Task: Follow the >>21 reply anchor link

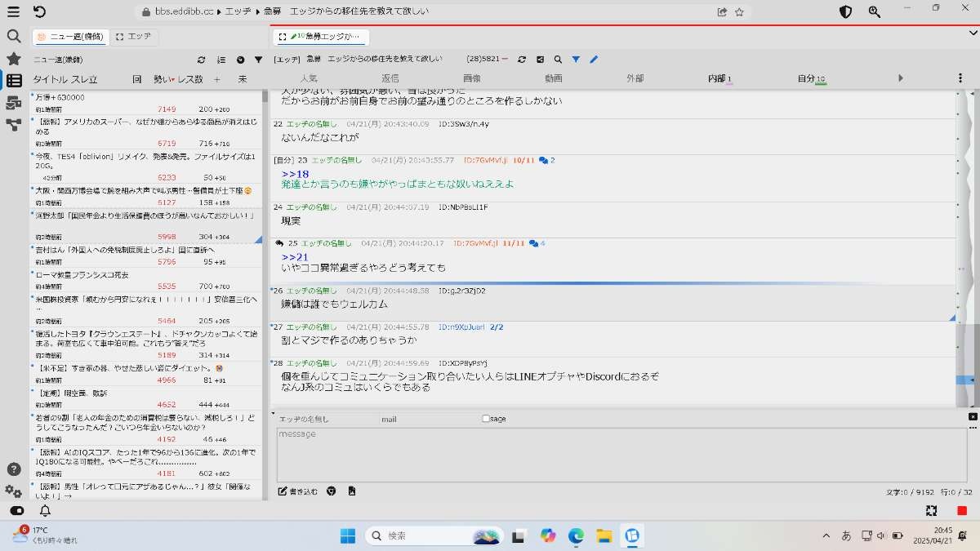Action: point(294,257)
